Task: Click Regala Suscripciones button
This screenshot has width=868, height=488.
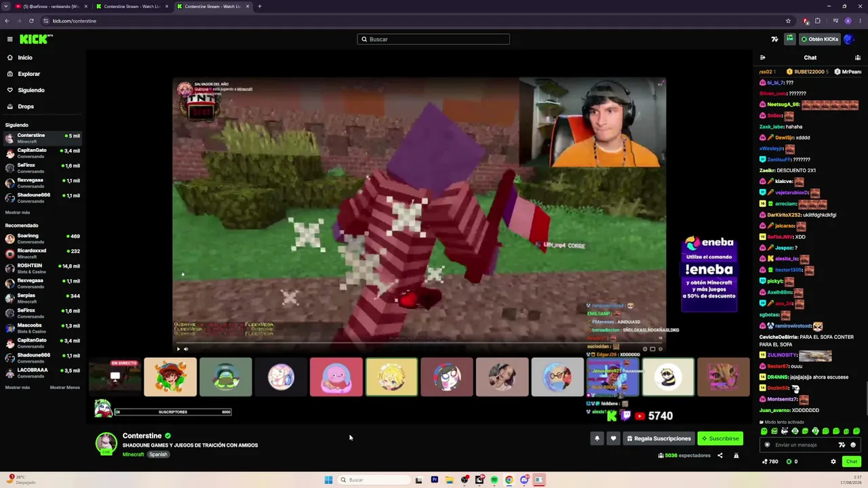Action: pyautogui.click(x=658, y=439)
